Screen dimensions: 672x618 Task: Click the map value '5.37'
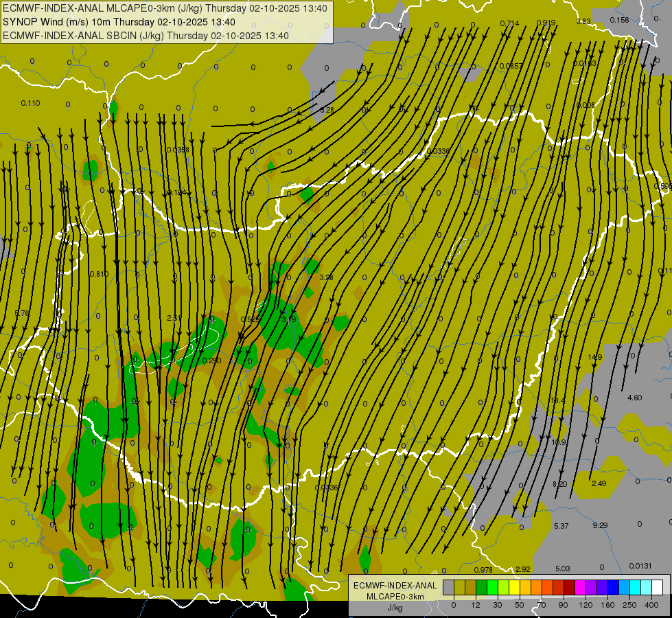point(561,526)
